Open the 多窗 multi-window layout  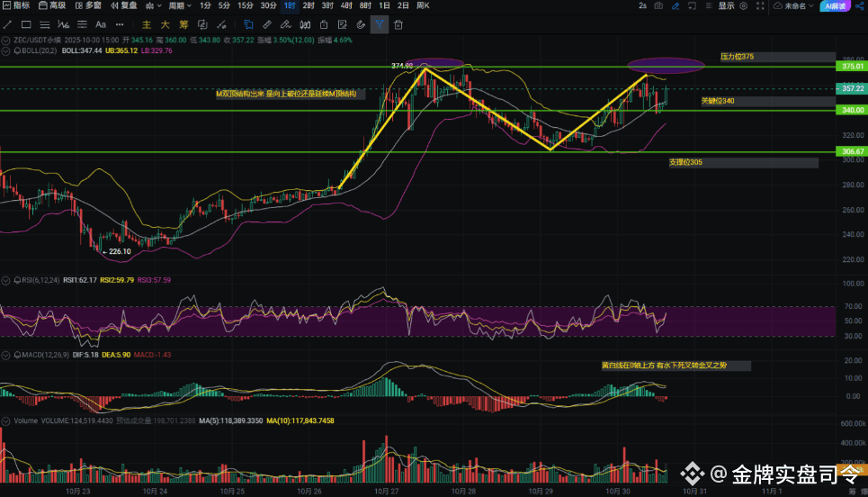point(88,5)
